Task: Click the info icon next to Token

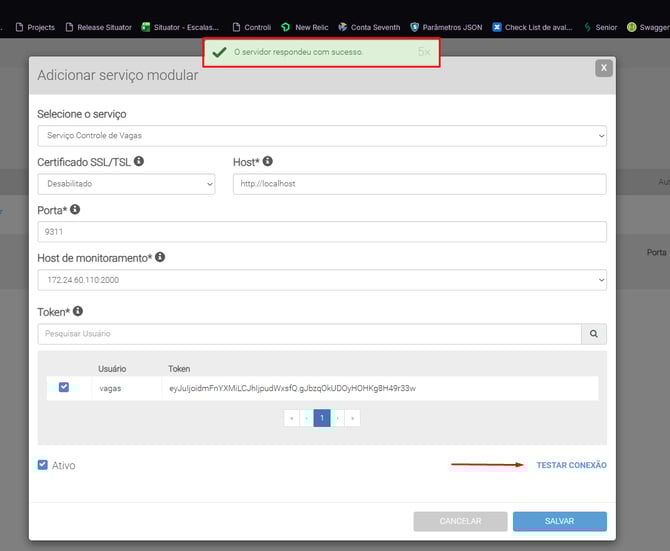Action: (x=78, y=312)
